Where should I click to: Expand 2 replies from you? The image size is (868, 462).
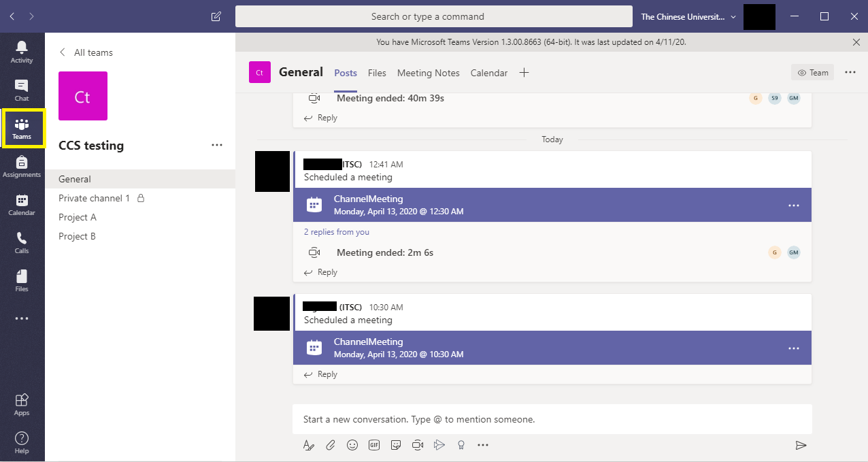337,232
